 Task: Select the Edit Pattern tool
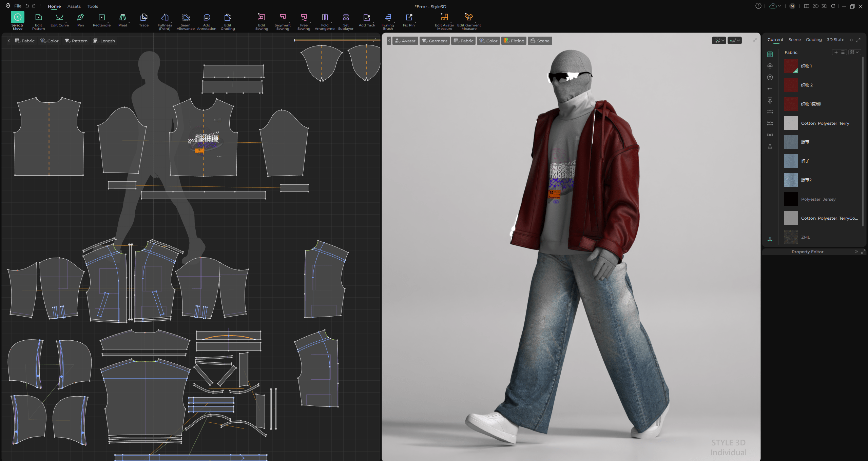[x=38, y=20]
